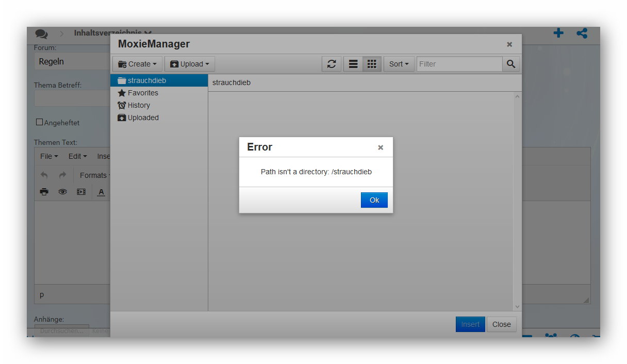Click the undo arrow in editor

point(44,175)
